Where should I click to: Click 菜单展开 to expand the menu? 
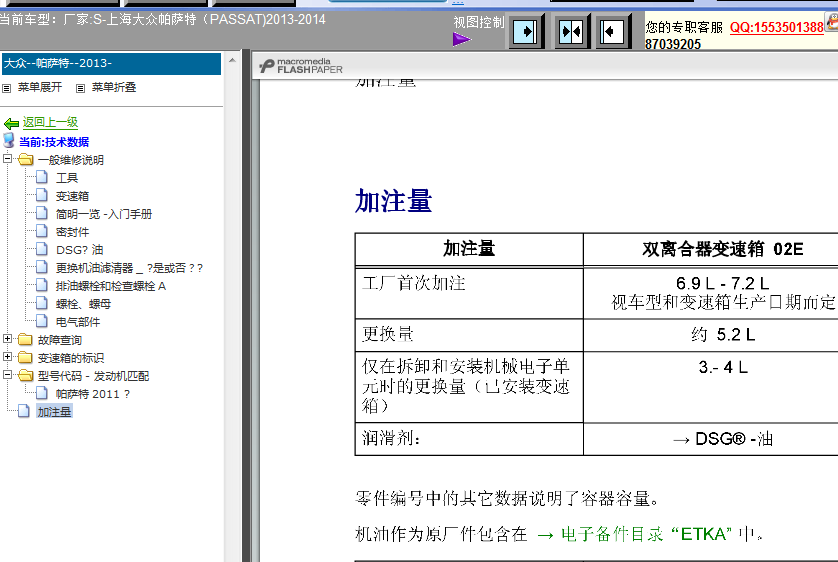pyautogui.click(x=40, y=87)
